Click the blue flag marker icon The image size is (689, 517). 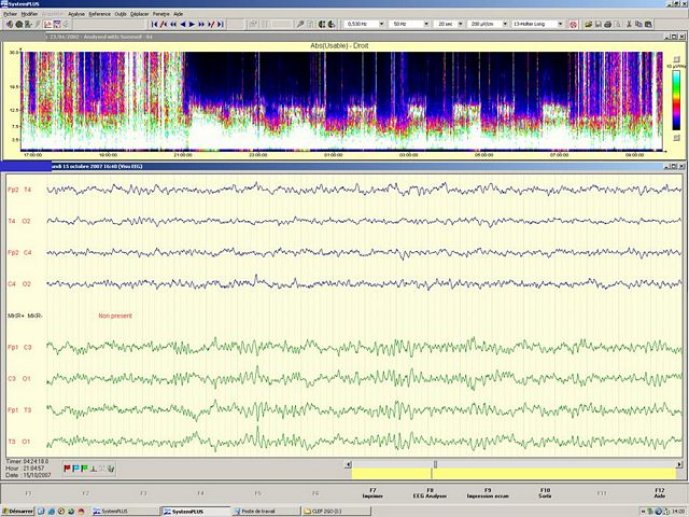76,469
